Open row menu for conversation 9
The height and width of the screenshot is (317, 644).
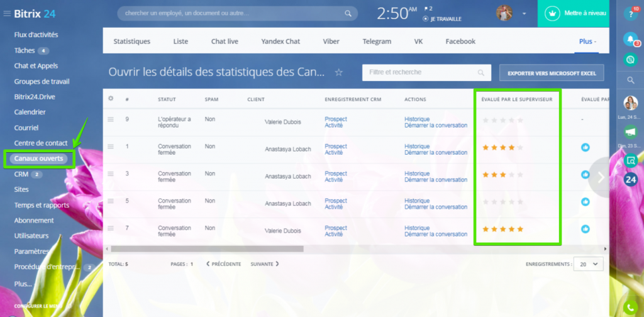click(111, 120)
